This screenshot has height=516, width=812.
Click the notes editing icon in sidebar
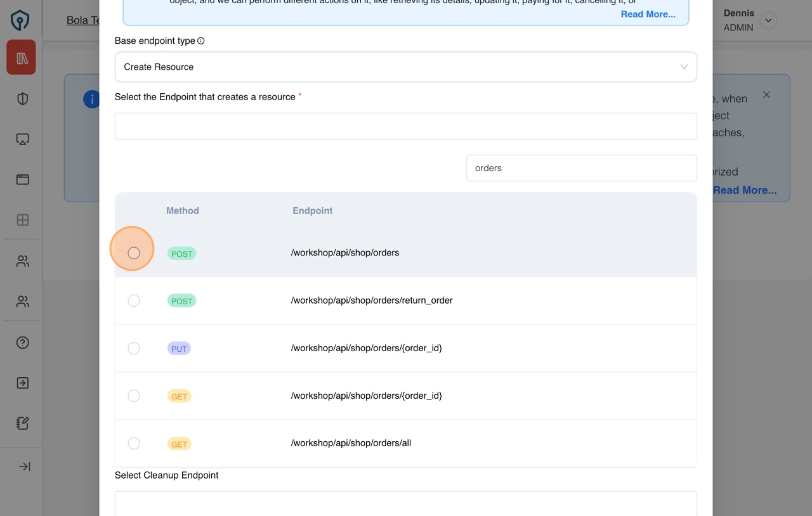click(x=22, y=423)
